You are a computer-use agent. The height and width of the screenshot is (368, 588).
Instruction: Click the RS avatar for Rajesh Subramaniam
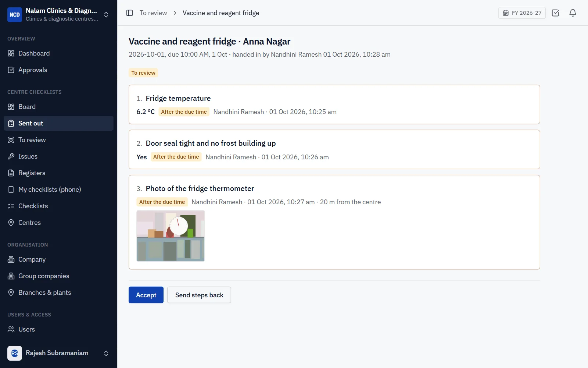click(15, 353)
